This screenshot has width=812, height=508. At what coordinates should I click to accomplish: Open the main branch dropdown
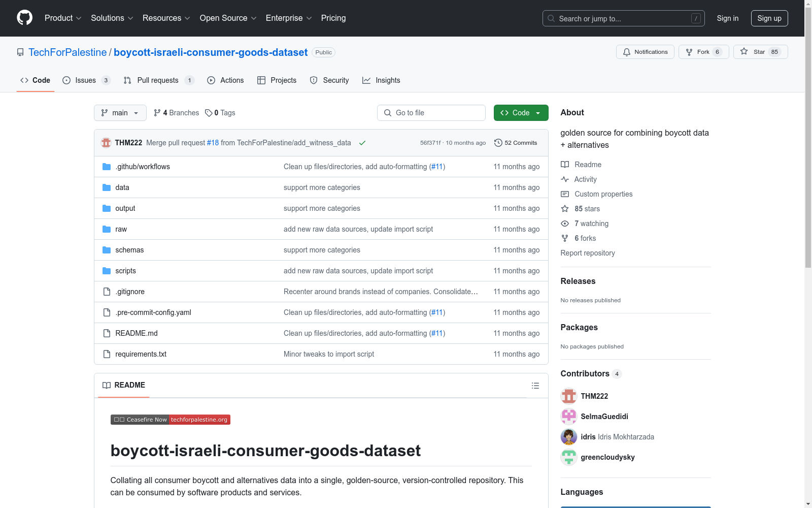pos(120,113)
